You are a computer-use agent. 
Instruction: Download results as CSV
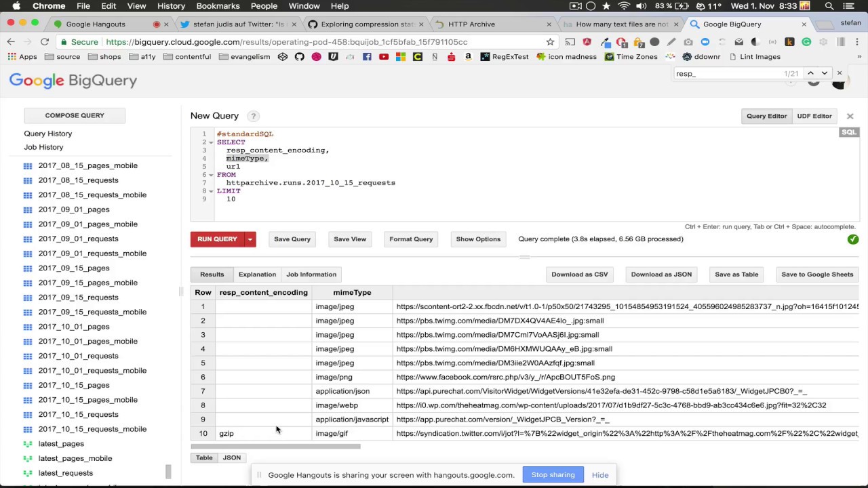pos(580,274)
